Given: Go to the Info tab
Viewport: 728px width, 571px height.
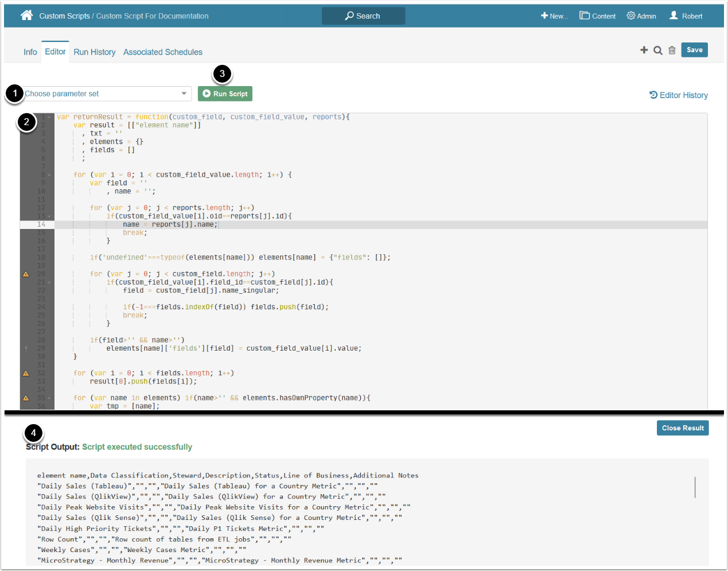Looking at the screenshot, I should click(30, 52).
